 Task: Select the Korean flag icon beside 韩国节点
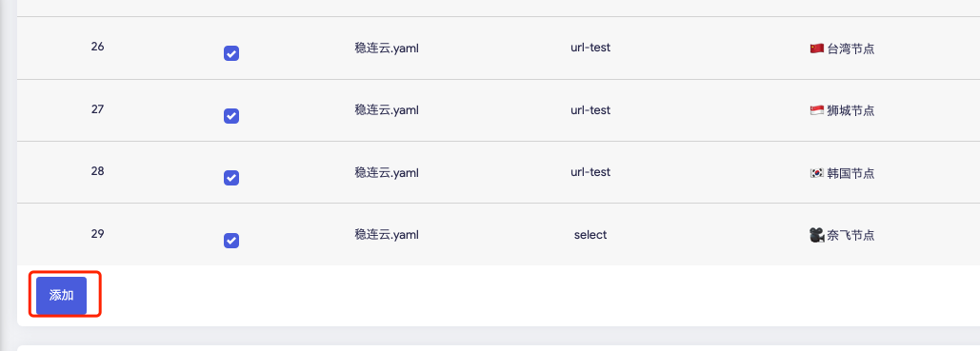(816, 173)
